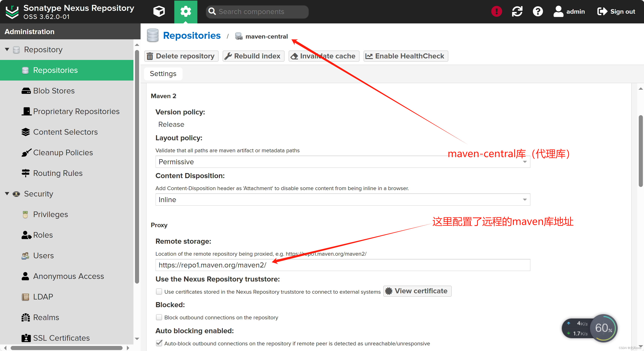Click the Remote storage URL field

pyautogui.click(x=343, y=265)
